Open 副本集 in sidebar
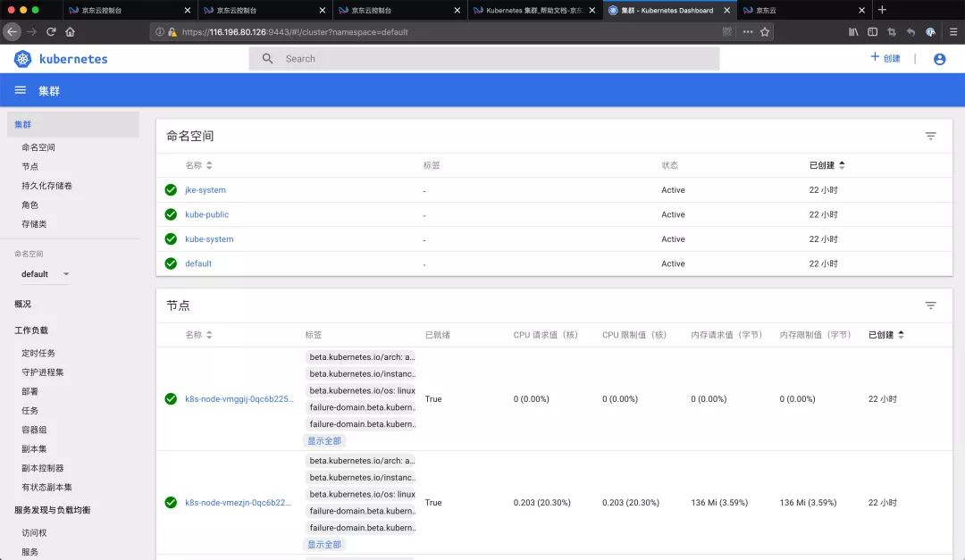The width and height of the screenshot is (965, 560). coord(34,448)
